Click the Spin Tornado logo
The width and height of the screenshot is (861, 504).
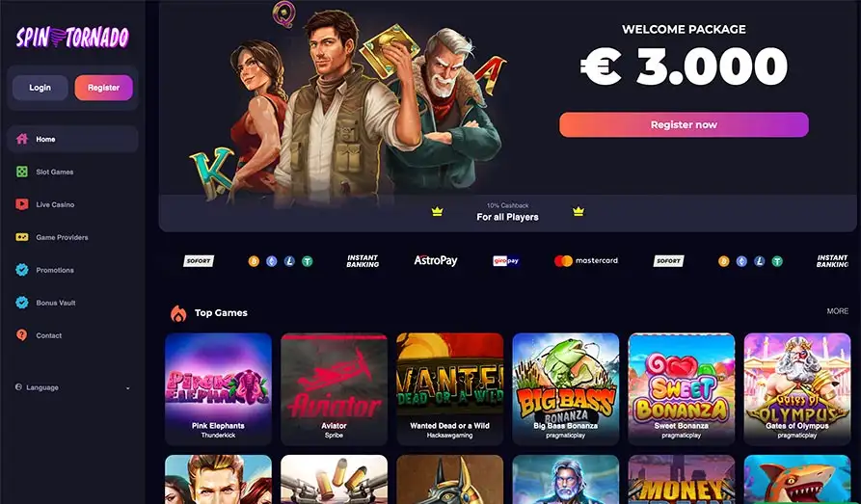point(72,38)
